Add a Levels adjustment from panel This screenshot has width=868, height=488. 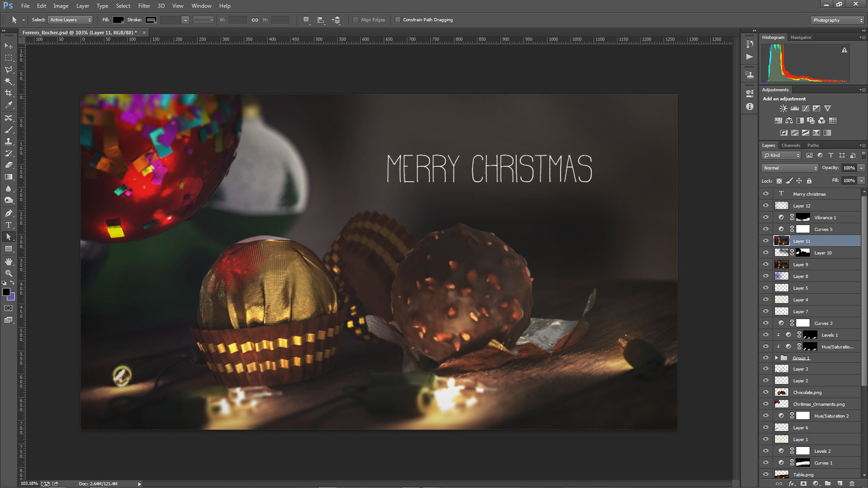[795, 108]
